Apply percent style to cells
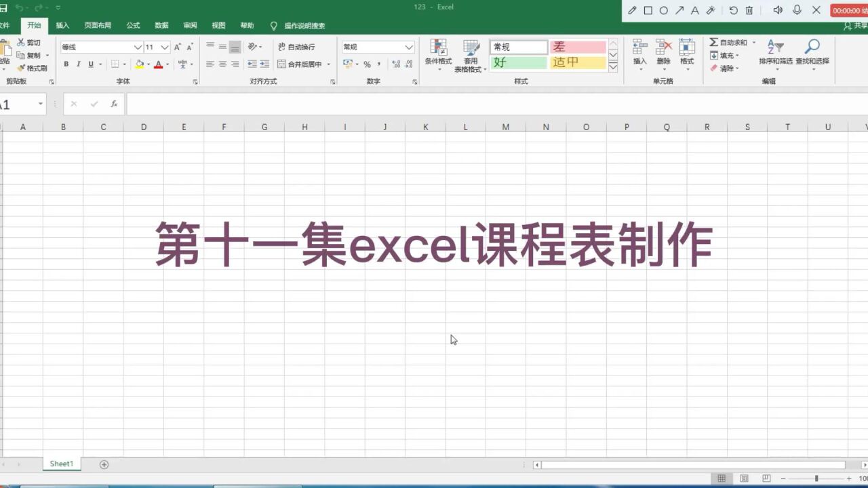Screen dimensions: 868x488 367,64
